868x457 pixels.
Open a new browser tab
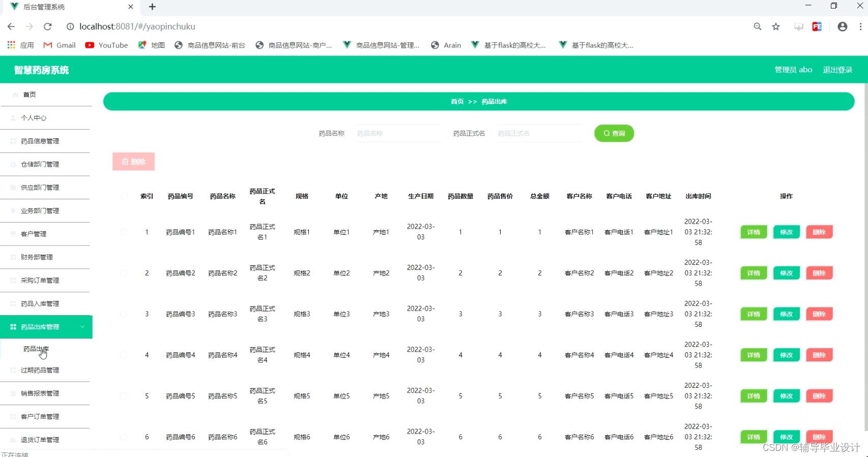tap(152, 7)
